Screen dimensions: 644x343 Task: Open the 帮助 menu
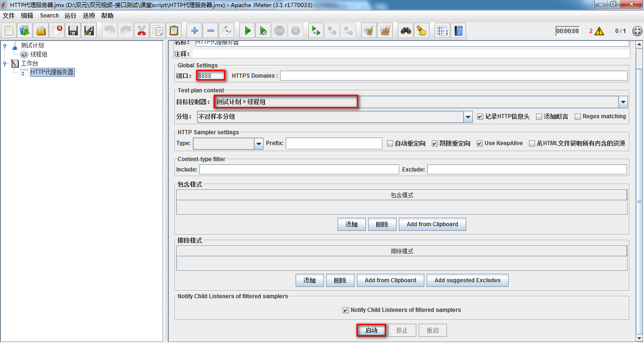click(107, 16)
